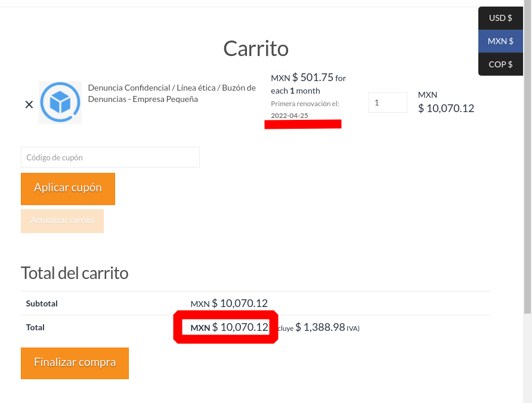Viewport: 532px width, 403px height.
Task: Click the Subtotal row's amount
Action: [229, 303]
